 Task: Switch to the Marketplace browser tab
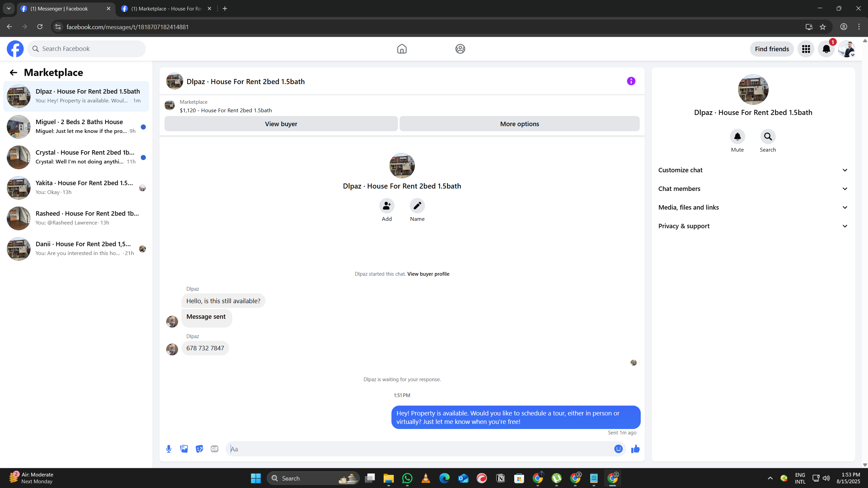[166, 8]
